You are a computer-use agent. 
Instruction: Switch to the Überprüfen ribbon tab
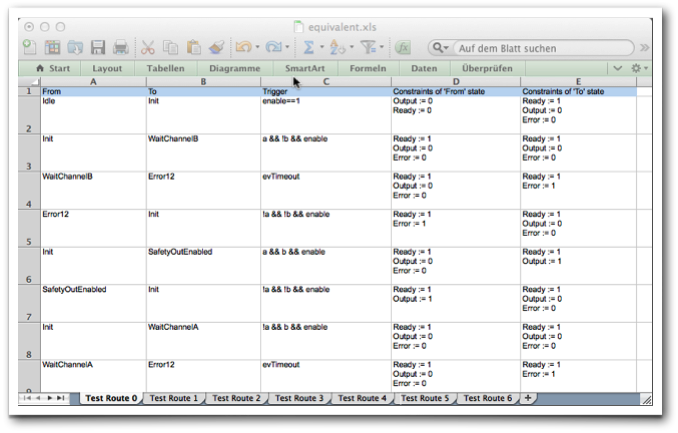pos(487,68)
